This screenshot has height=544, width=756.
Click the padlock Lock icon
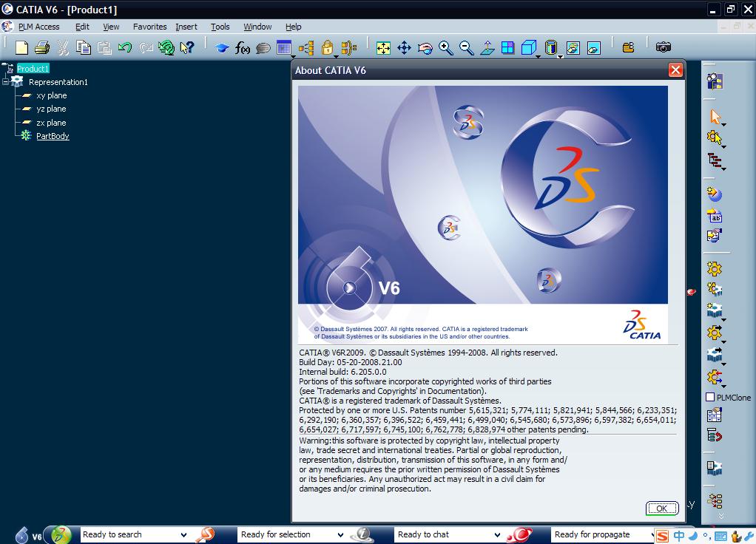[x=328, y=48]
